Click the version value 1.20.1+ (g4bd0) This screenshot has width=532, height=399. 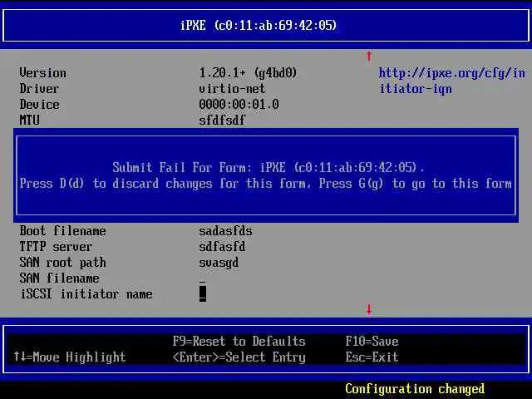(248, 72)
